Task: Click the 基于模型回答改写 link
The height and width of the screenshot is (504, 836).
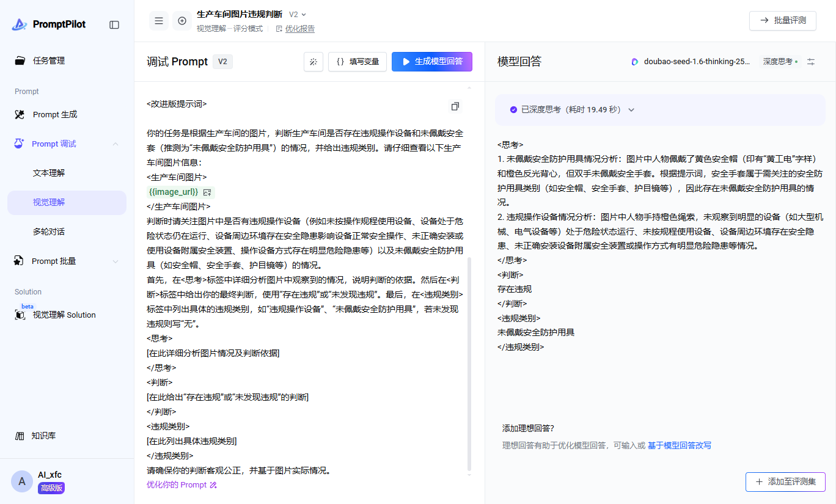Action: click(x=679, y=446)
